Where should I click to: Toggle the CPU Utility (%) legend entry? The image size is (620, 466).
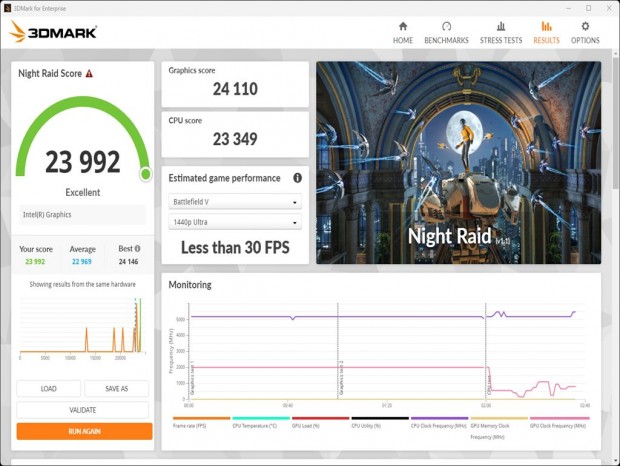(380, 422)
